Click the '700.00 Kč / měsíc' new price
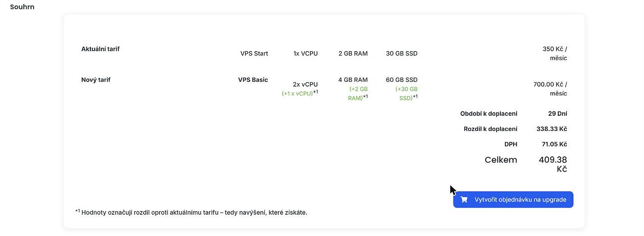This screenshot has width=644, height=236. click(x=550, y=89)
